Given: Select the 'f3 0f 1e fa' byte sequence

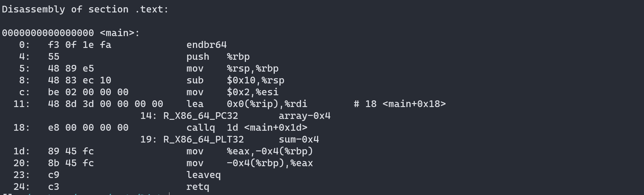Looking at the screenshot, I should (80, 45).
